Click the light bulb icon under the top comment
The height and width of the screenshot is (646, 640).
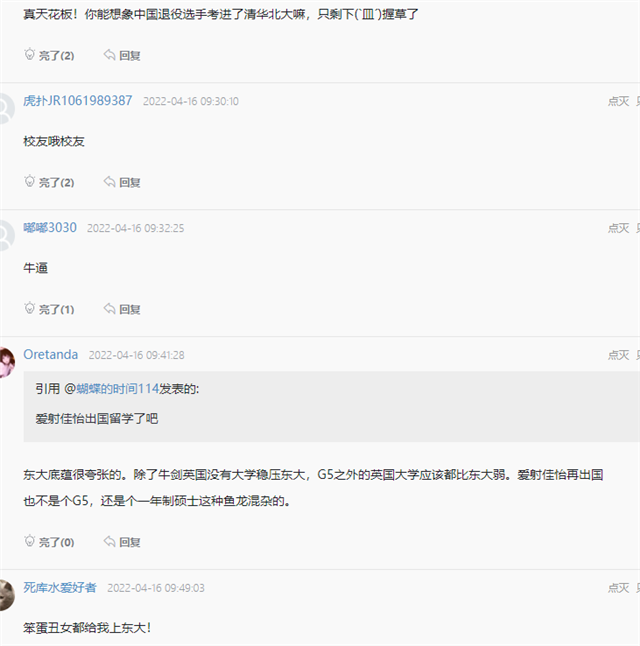pos(29,55)
